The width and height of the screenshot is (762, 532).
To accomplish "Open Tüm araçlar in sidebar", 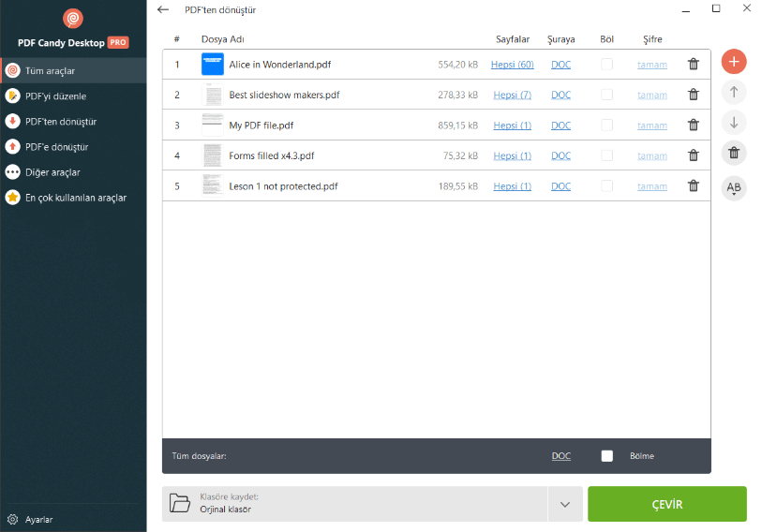I will [x=73, y=71].
